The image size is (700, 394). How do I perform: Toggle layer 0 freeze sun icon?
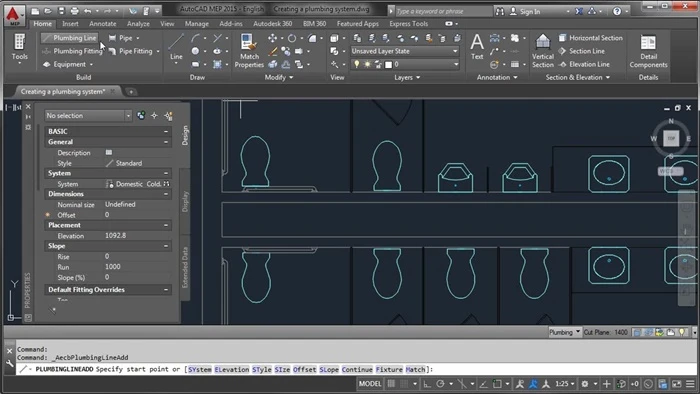[x=367, y=65]
